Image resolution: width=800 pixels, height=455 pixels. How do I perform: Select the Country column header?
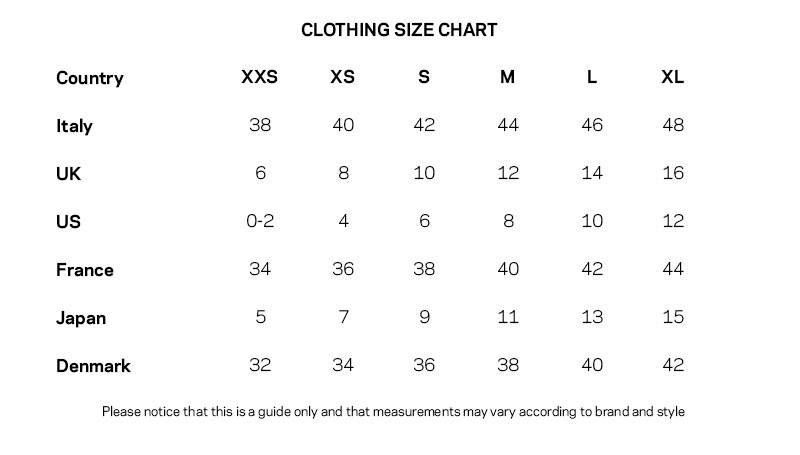90,78
